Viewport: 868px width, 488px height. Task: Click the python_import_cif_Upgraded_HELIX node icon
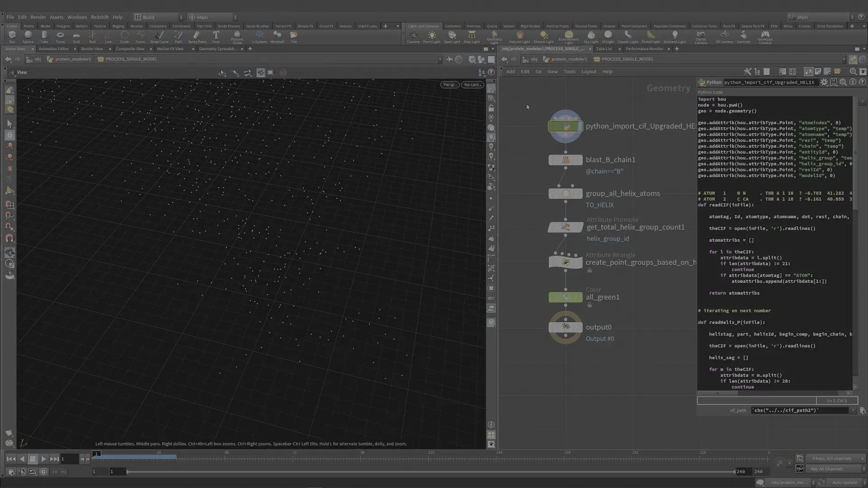(x=565, y=127)
